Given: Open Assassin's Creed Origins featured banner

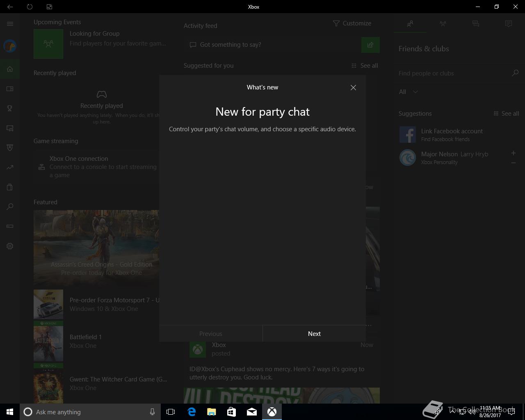Looking at the screenshot, I should (x=96, y=248).
